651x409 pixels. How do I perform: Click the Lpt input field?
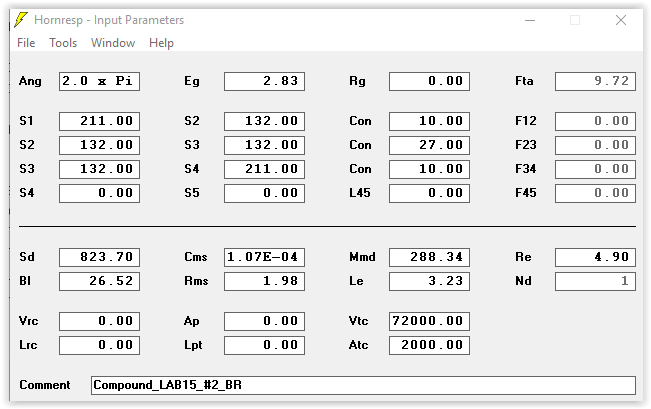pos(264,345)
